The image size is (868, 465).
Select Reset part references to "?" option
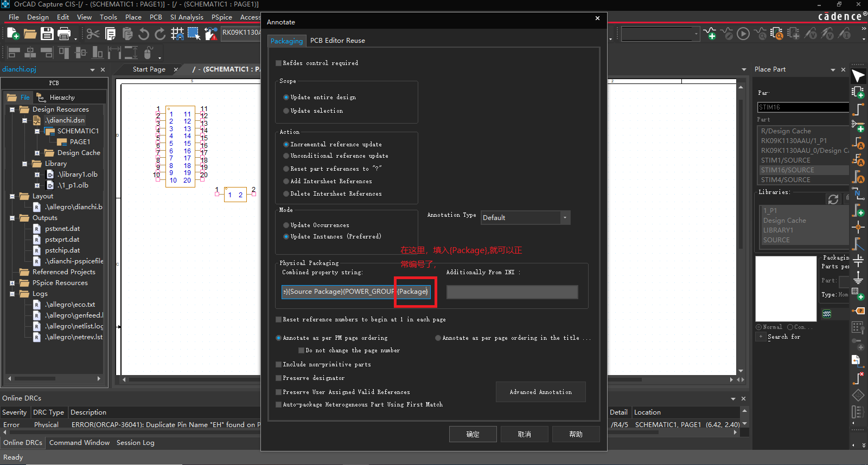[x=286, y=169]
